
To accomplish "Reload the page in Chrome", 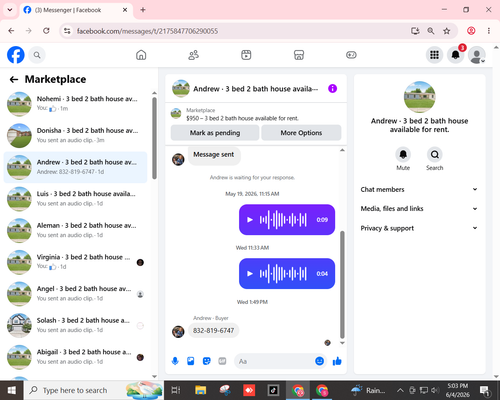I will tap(46, 31).
